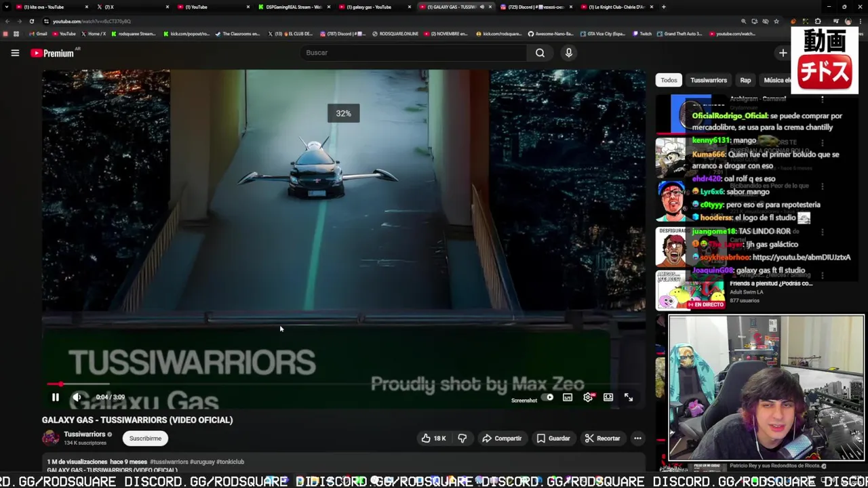Dislike the video thumbs-down icon
The width and height of the screenshot is (868, 488).
462,439
